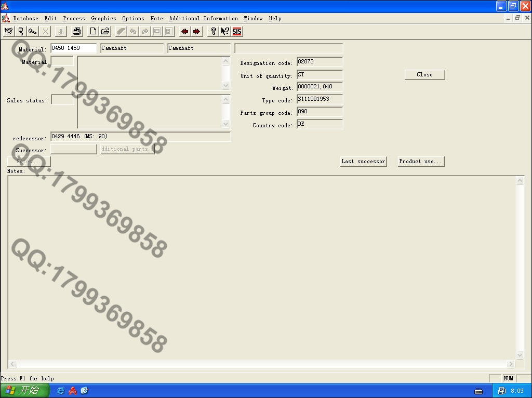Click the Last successor button

pyautogui.click(x=363, y=162)
